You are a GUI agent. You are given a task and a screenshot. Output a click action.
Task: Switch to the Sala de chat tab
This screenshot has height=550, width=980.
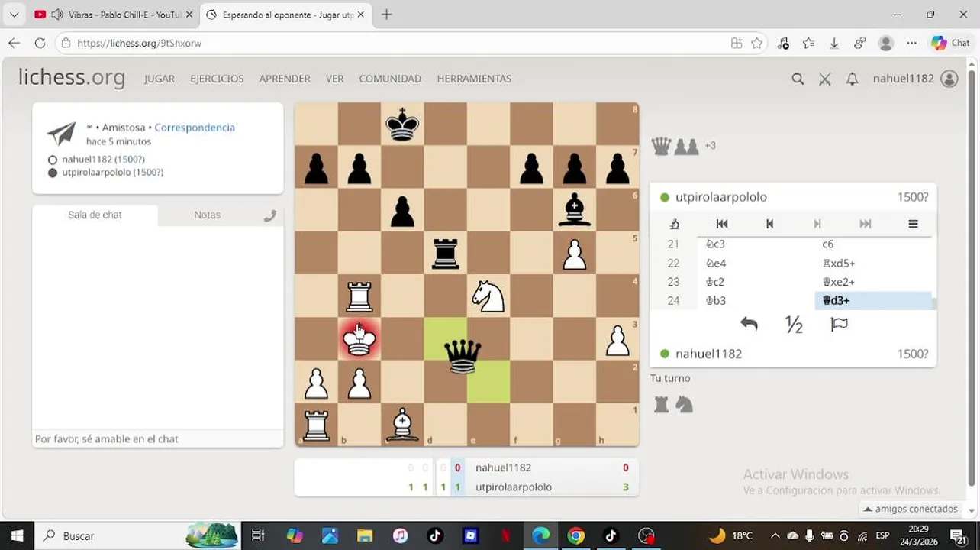(95, 215)
